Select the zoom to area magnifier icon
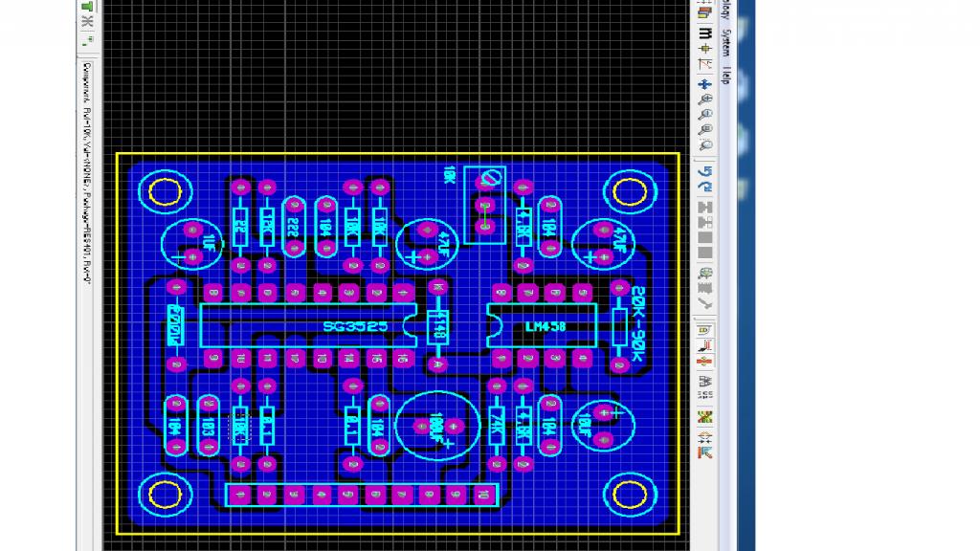The height and width of the screenshot is (551, 980). coord(705,145)
